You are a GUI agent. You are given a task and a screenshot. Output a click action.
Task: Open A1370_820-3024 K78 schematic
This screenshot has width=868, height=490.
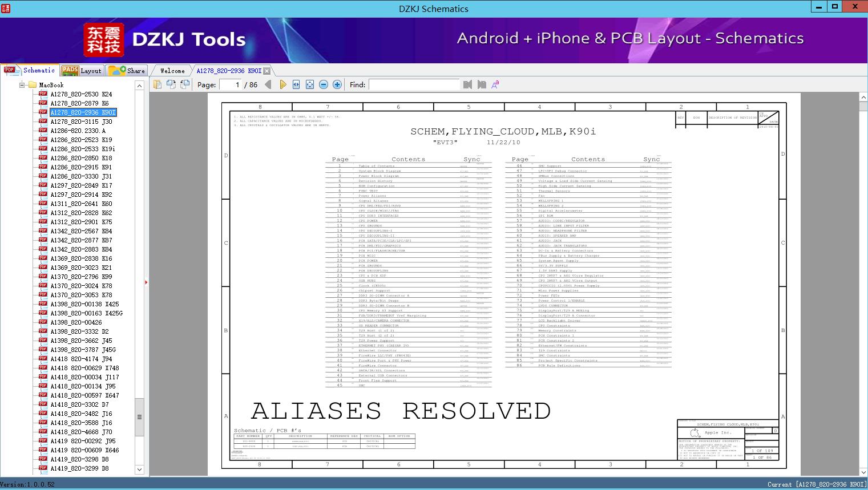pyautogui.click(x=81, y=286)
